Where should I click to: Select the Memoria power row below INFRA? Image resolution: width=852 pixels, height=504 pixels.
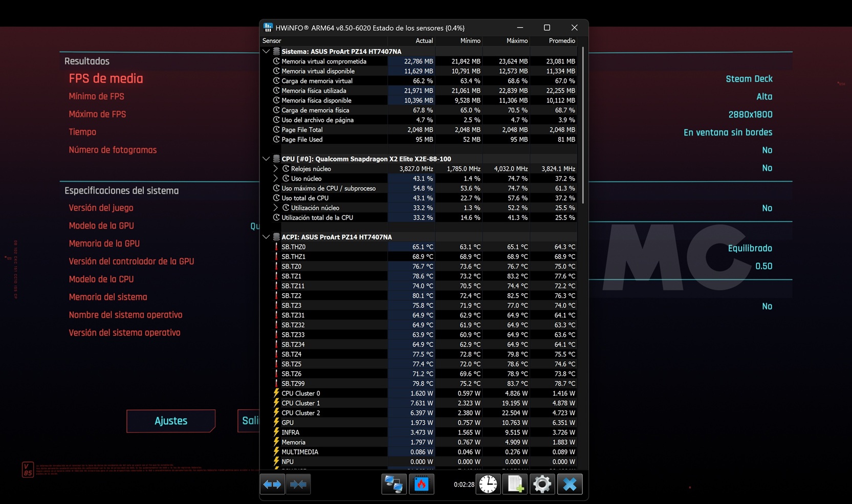420,442
